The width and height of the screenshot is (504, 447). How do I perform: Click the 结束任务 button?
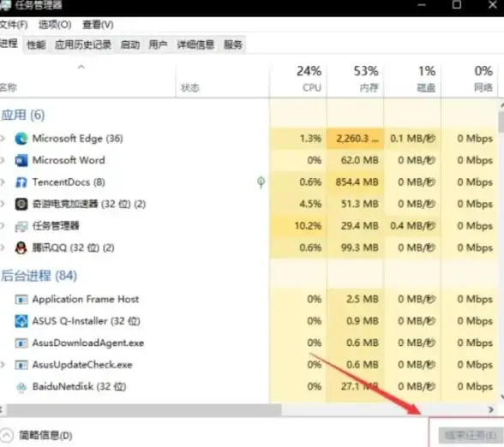point(471,435)
